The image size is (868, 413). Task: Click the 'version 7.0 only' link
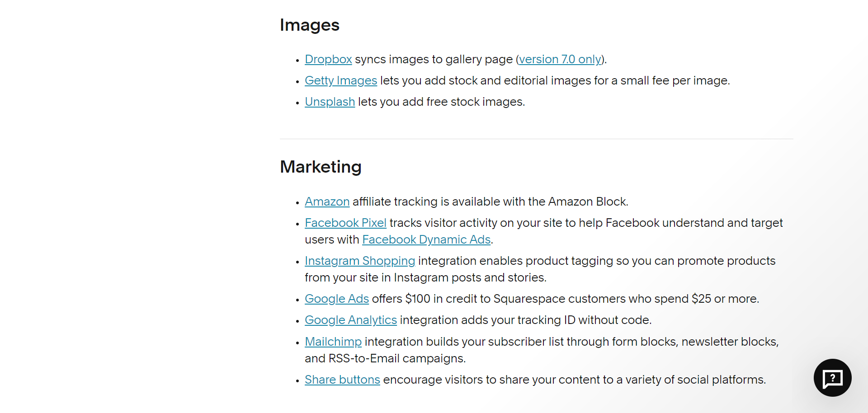pyautogui.click(x=560, y=59)
